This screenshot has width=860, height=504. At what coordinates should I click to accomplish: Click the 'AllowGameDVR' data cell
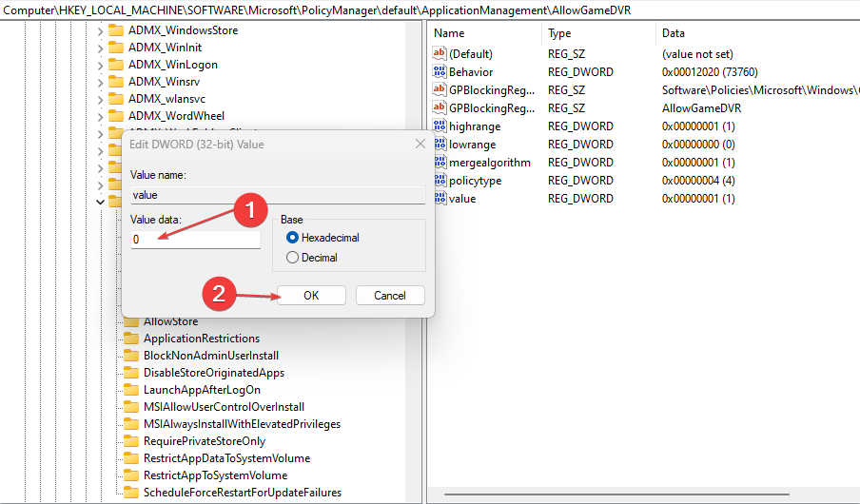(701, 108)
